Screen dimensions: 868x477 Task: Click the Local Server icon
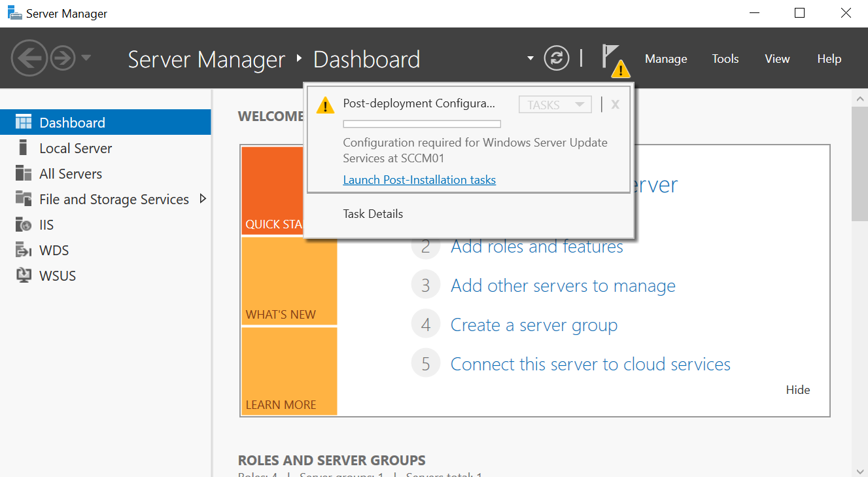point(24,148)
